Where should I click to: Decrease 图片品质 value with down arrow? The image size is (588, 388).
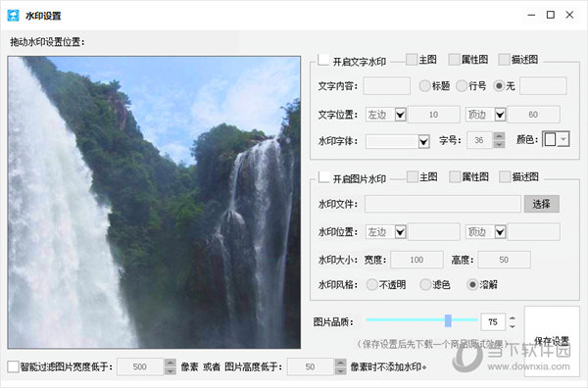(513, 326)
